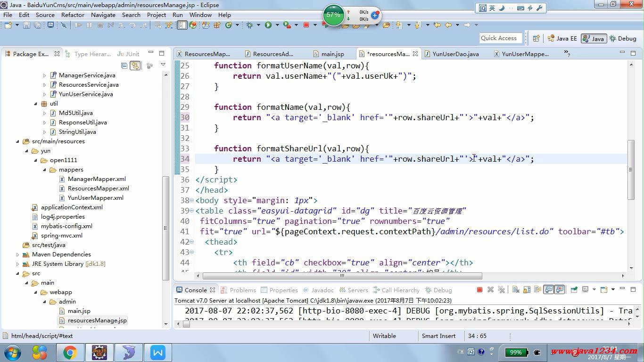Click the Debug bug toolbar icon

click(249, 25)
